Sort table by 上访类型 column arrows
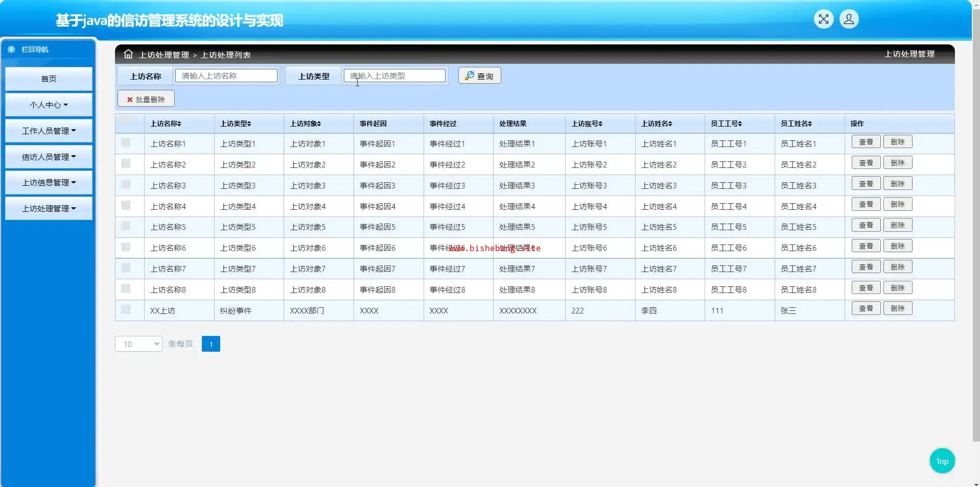Viewport: 980px width, 487px height. click(x=249, y=124)
